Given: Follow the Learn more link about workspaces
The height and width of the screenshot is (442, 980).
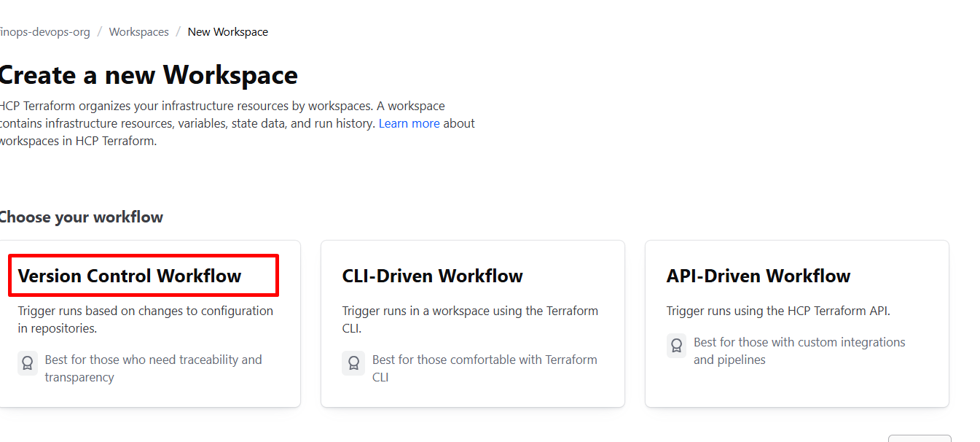Looking at the screenshot, I should tap(409, 123).
